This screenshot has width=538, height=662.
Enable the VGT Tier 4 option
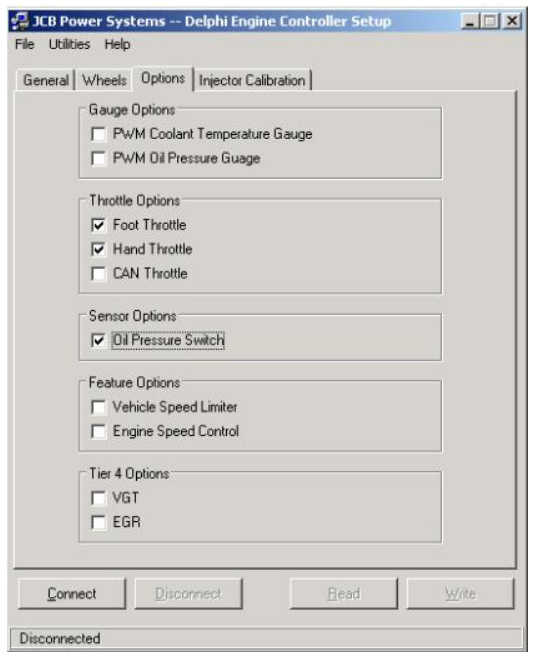click(x=98, y=498)
